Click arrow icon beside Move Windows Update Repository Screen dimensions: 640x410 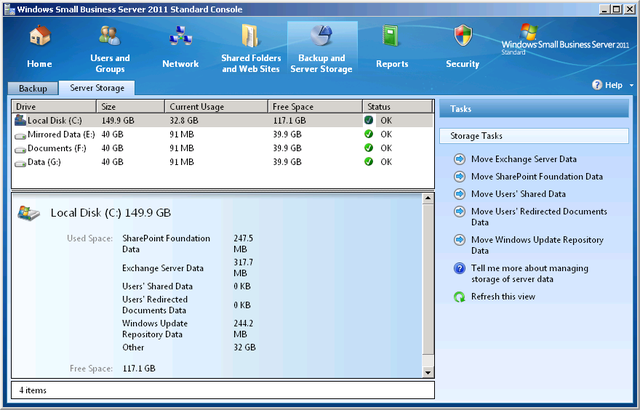(x=460, y=239)
